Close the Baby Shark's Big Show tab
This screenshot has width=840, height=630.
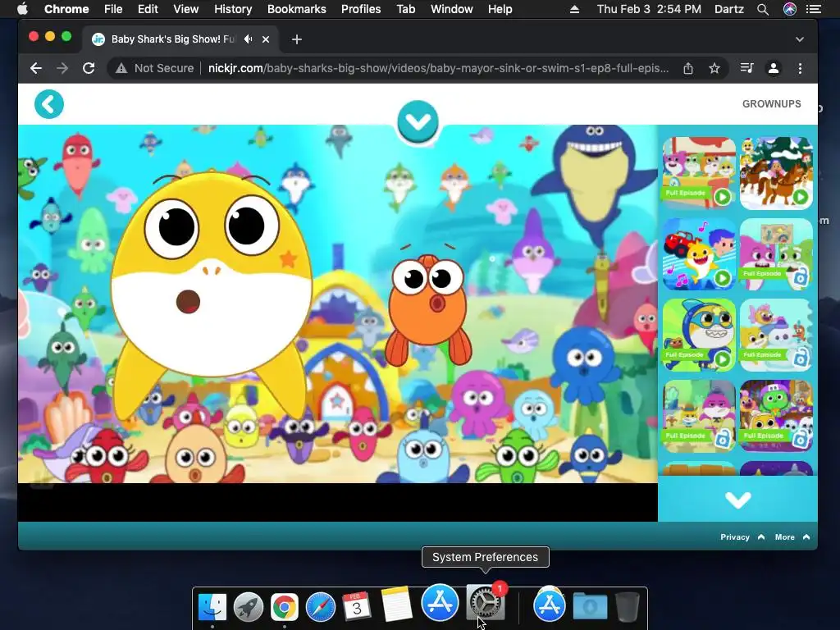(x=266, y=39)
